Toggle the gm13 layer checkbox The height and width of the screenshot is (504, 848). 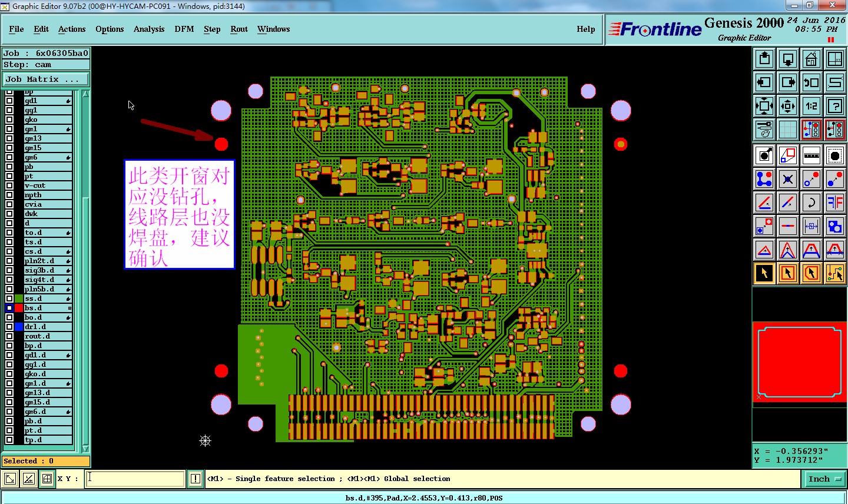point(9,138)
